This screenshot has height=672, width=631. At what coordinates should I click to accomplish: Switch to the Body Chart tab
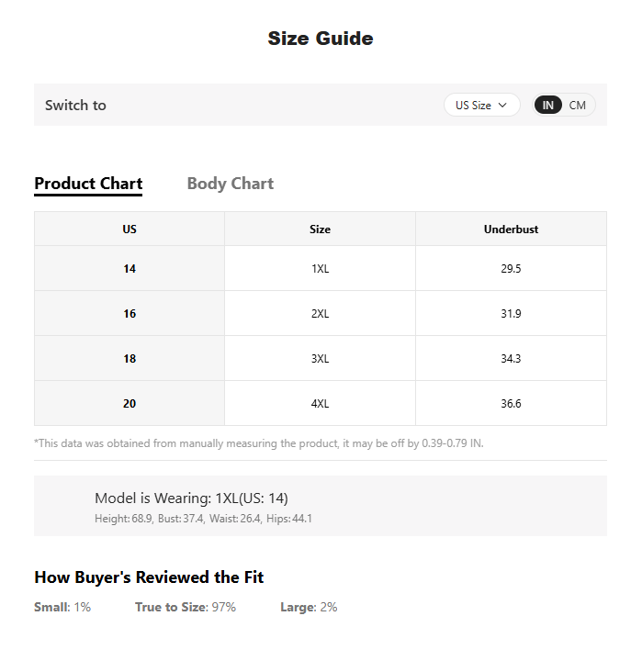231,184
